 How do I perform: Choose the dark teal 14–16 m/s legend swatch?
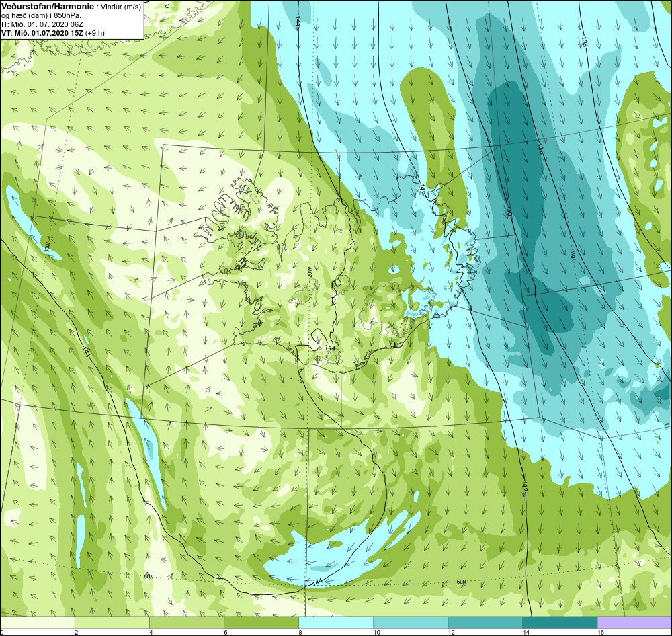tap(560, 623)
